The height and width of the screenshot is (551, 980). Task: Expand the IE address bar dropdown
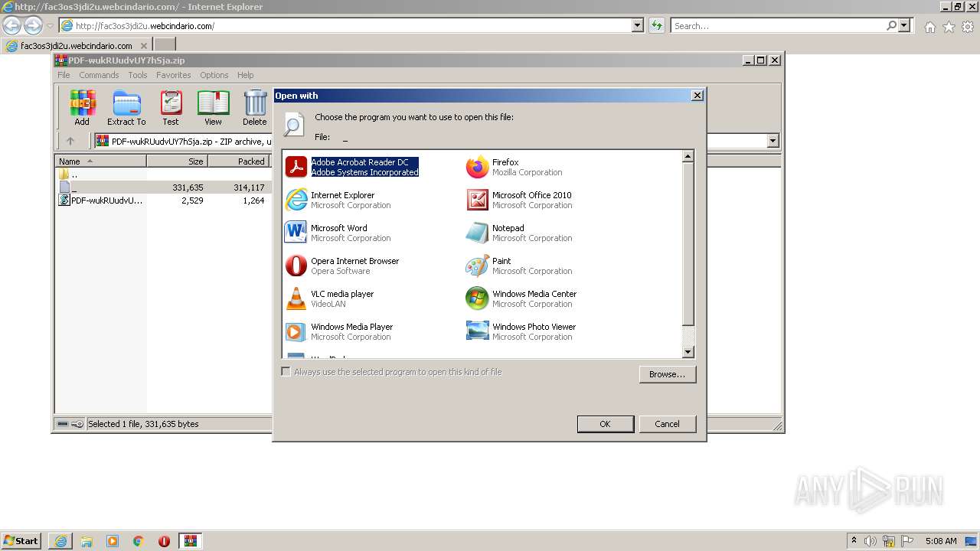point(638,25)
